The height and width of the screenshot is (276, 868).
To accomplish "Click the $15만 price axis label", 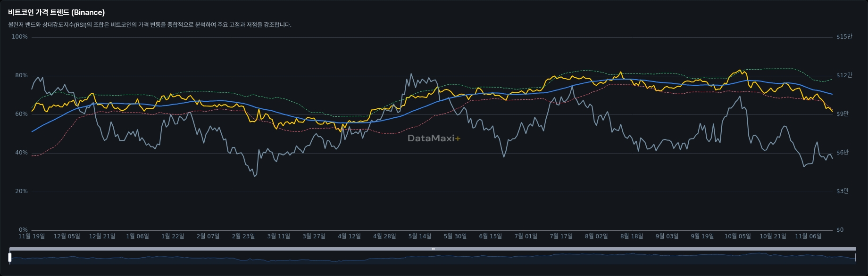I will (x=844, y=37).
